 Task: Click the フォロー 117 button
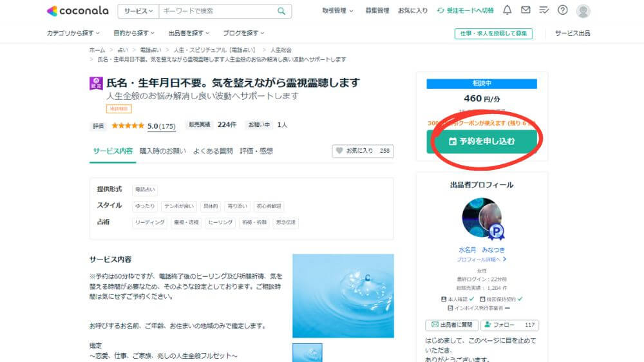tap(509, 325)
